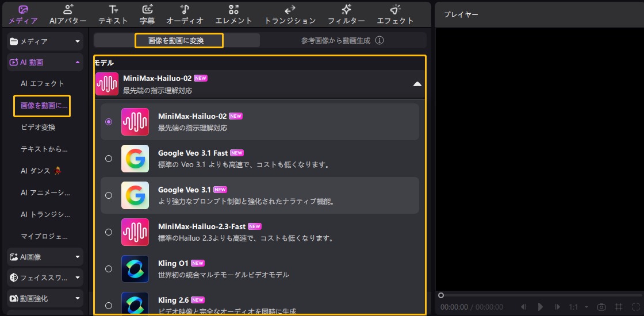Select Google Veo 3.1 radio button
644x316 pixels.
[x=109, y=195]
